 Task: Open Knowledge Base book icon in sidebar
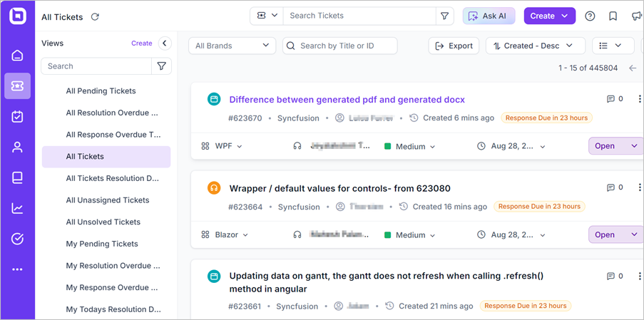17,177
